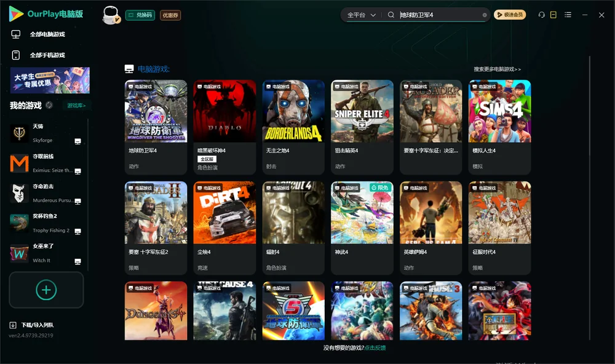Open the 兑换码 redeem code button
Image resolution: width=615 pixels, height=364 pixels.
(x=140, y=15)
